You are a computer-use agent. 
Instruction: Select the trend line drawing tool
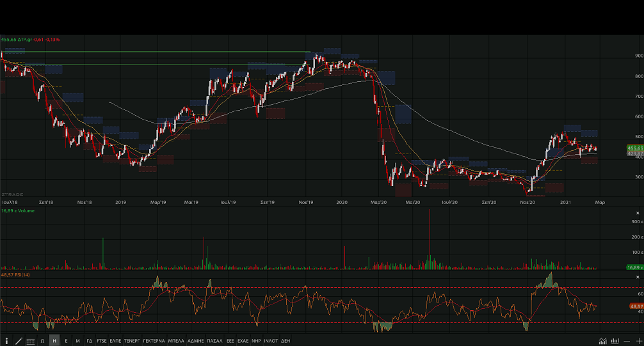[x=19, y=341]
